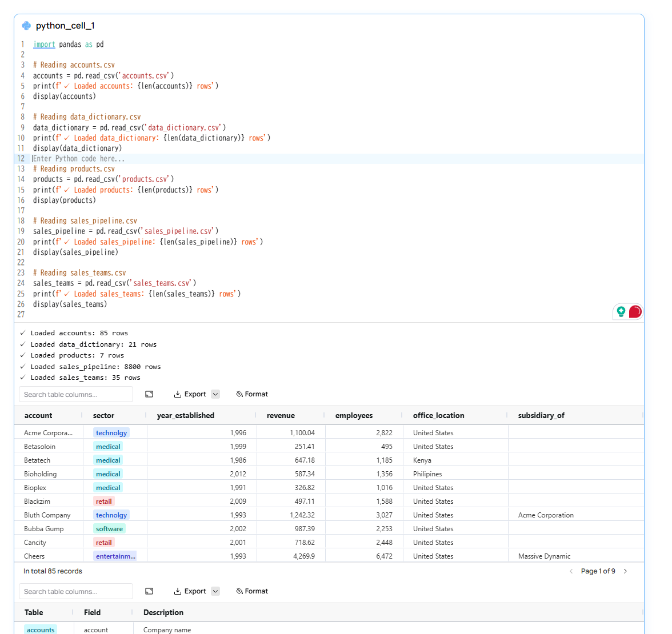This screenshot has width=672, height=634.
Task: Click the 6,472 employees value
Action: (385, 556)
